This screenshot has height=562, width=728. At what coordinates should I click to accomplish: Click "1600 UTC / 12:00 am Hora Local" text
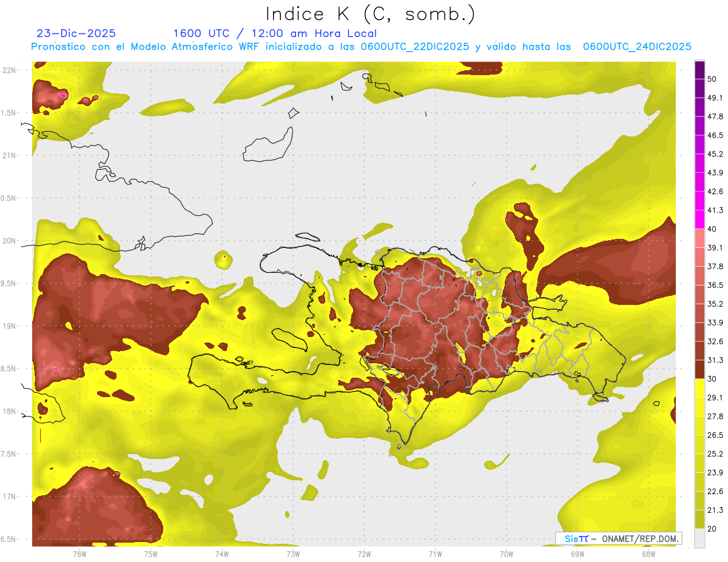click(x=275, y=33)
